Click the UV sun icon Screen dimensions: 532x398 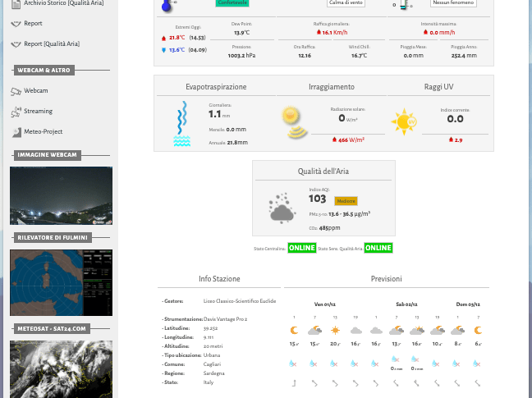pos(404,121)
